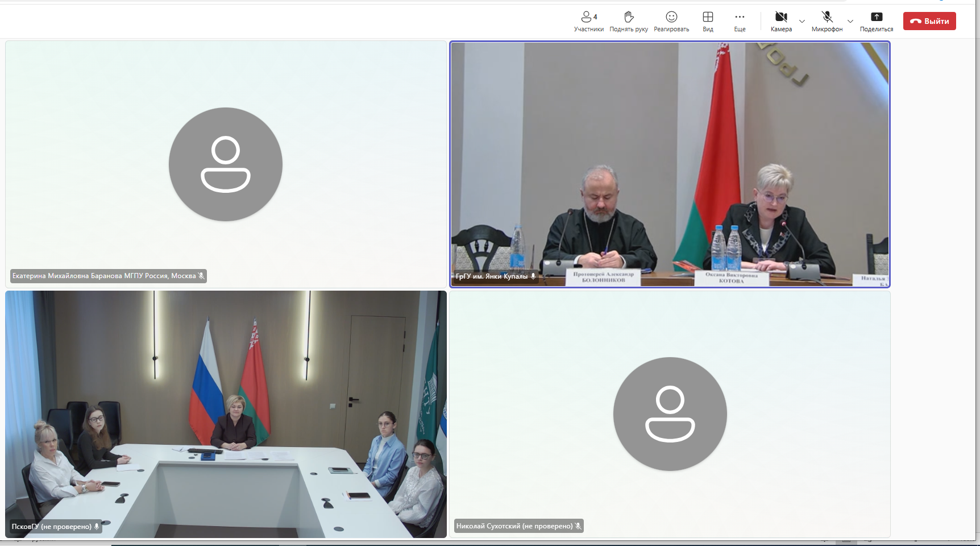Click the name text Екатерина Михайловна Баранова
The height and width of the screenshot is (546, 980).
click(x=103, y=276)
